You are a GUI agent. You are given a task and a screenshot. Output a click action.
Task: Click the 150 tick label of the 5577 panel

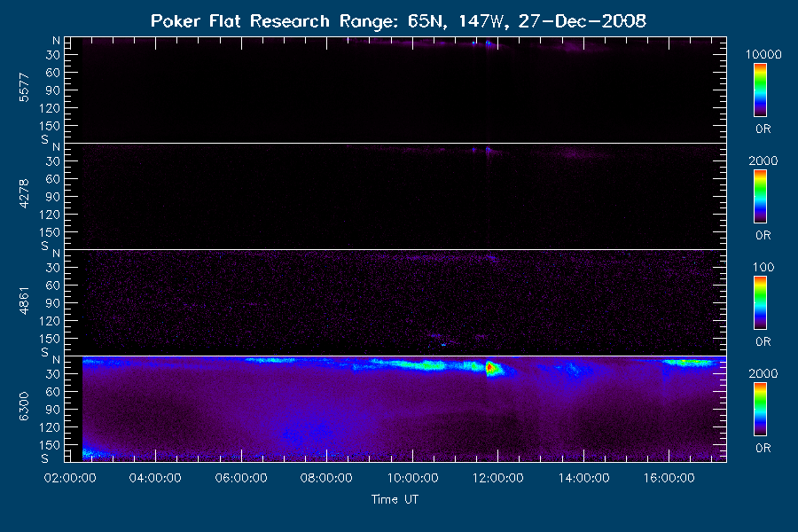[50, 126]
